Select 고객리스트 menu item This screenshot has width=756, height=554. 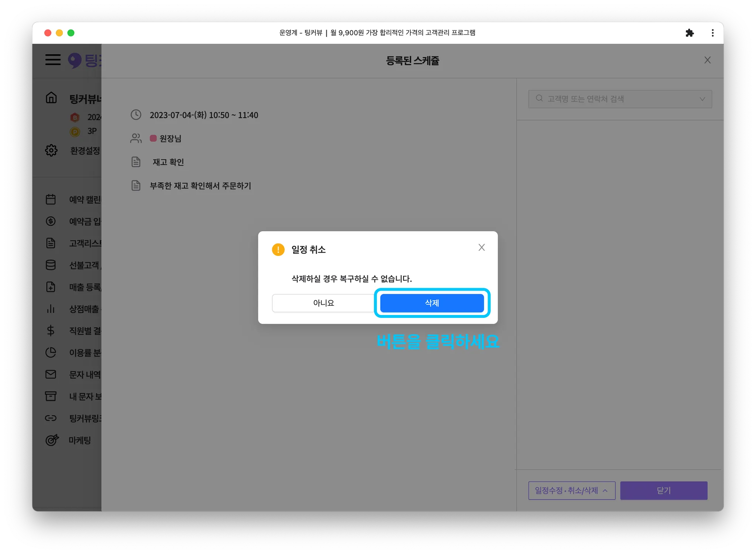[x=85, y=243]
